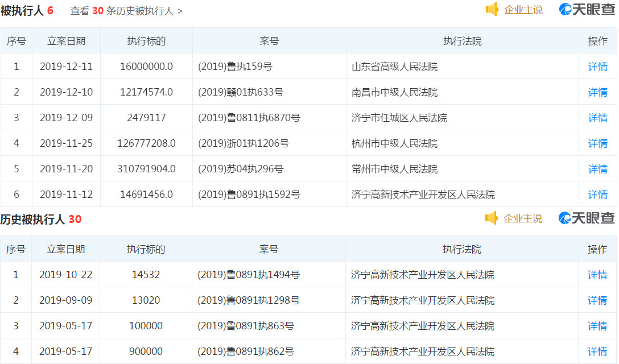This screenshot has height=364, width=619.
Task: Click filing date 2019-09-09
Action: pos(66,300)
